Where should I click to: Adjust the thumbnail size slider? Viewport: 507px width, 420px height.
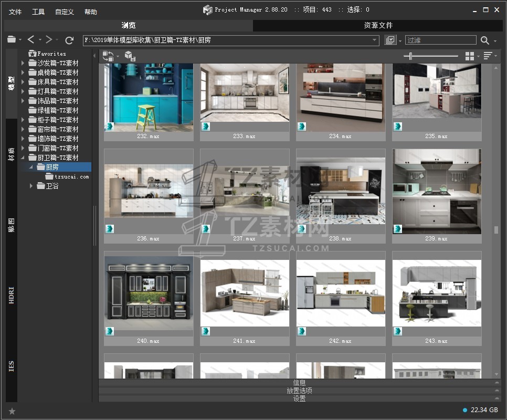point(410,56)
